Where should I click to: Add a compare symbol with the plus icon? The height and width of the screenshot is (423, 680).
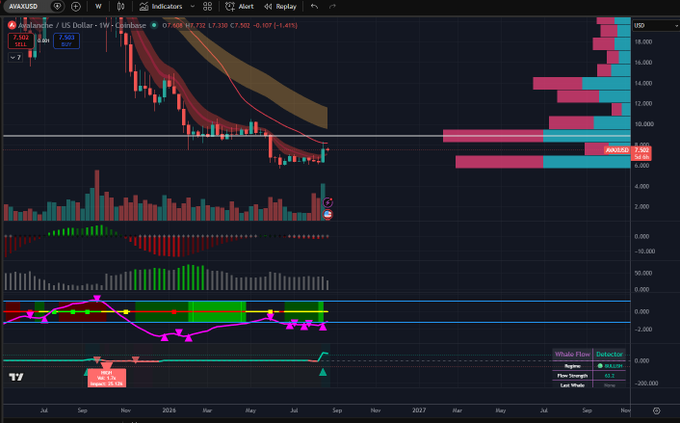coord(75,7)
